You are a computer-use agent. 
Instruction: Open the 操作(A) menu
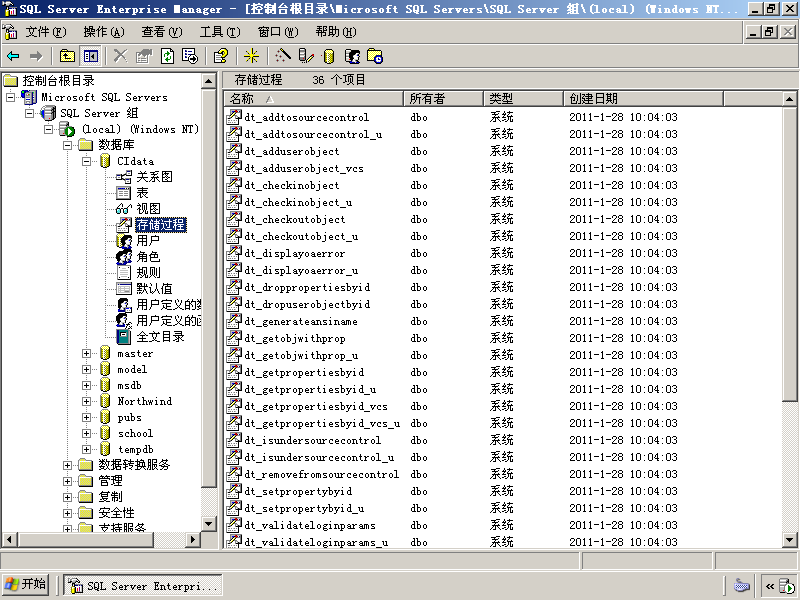104,32
